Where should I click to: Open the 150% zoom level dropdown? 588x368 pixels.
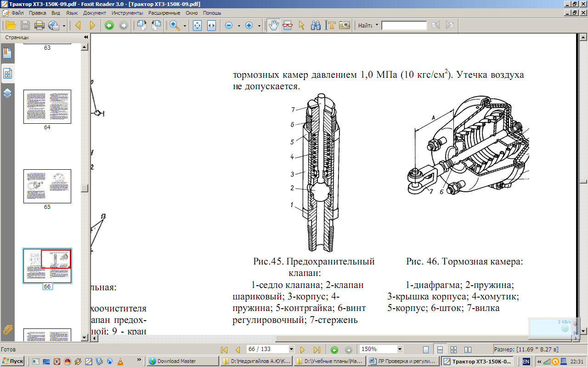point(400,349)
